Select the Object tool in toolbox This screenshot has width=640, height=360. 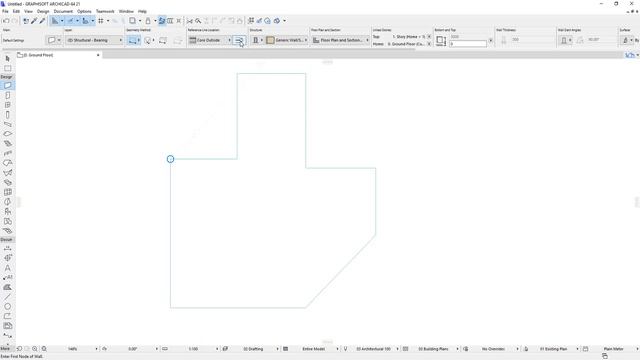(x=7, y=211)
